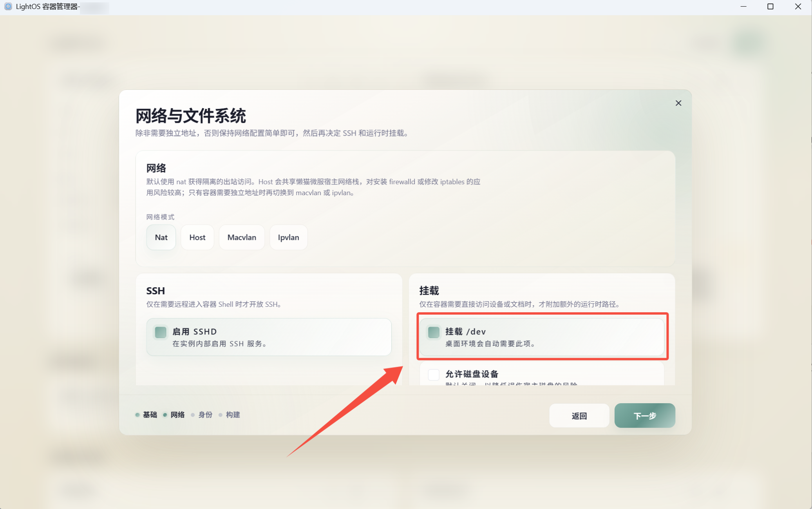Select the Host network mode
The height and width of the screenshot is (509, 812).
click(197, 237)
